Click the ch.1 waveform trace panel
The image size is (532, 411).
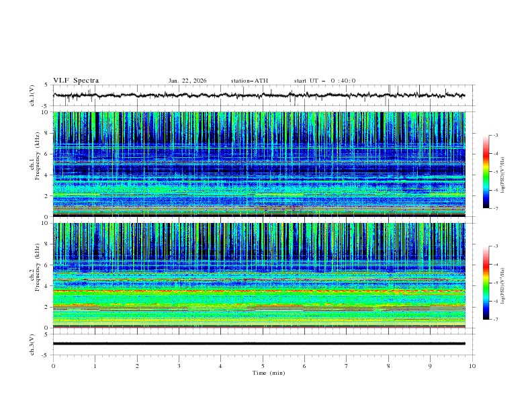(x=263, y=95)
